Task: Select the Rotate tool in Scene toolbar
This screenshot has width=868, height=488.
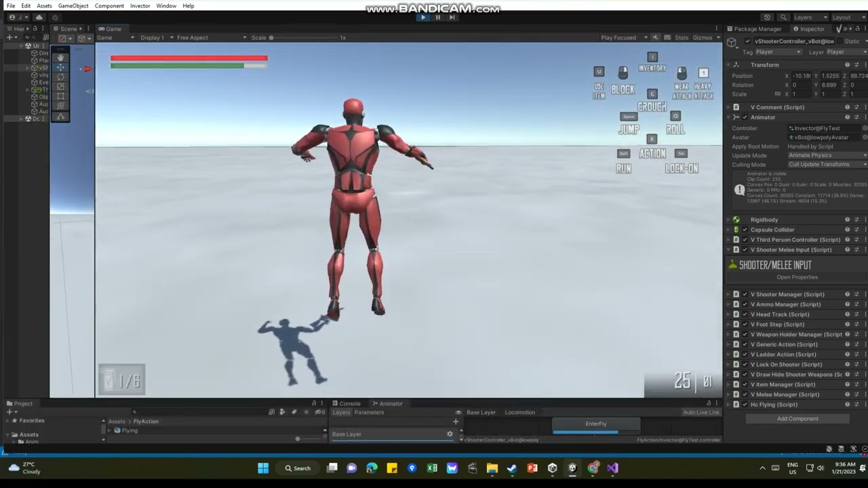Action: coord(60,77)
